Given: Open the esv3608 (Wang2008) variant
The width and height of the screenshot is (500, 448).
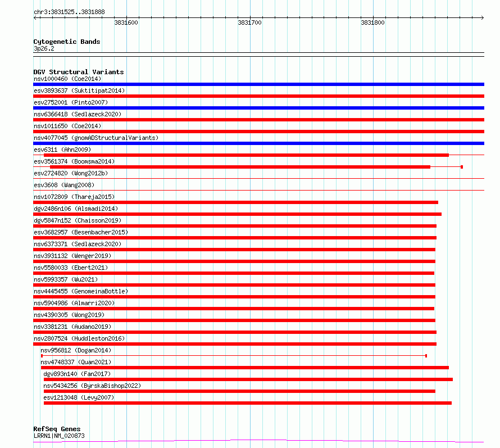Looking at the screenshot, I should point(64,185).
